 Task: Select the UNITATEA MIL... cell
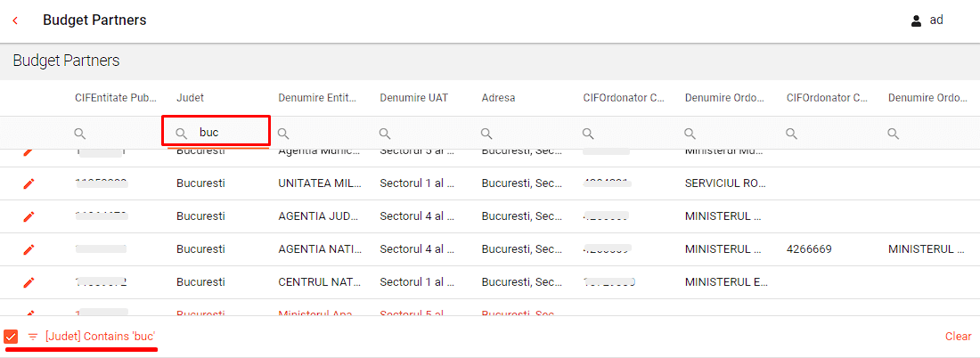[x=320, y=183]
